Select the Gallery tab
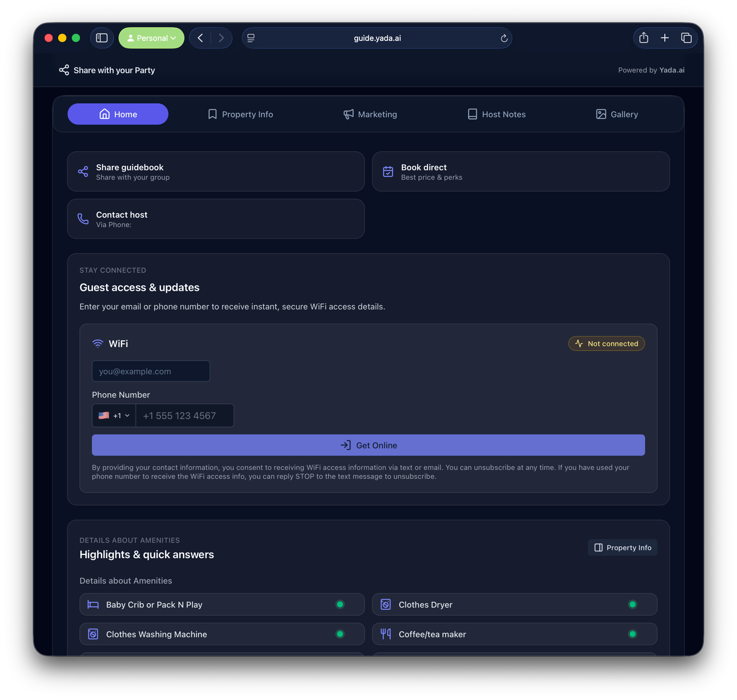The height and width of the screenshot is (700, 737). point(617,114)
